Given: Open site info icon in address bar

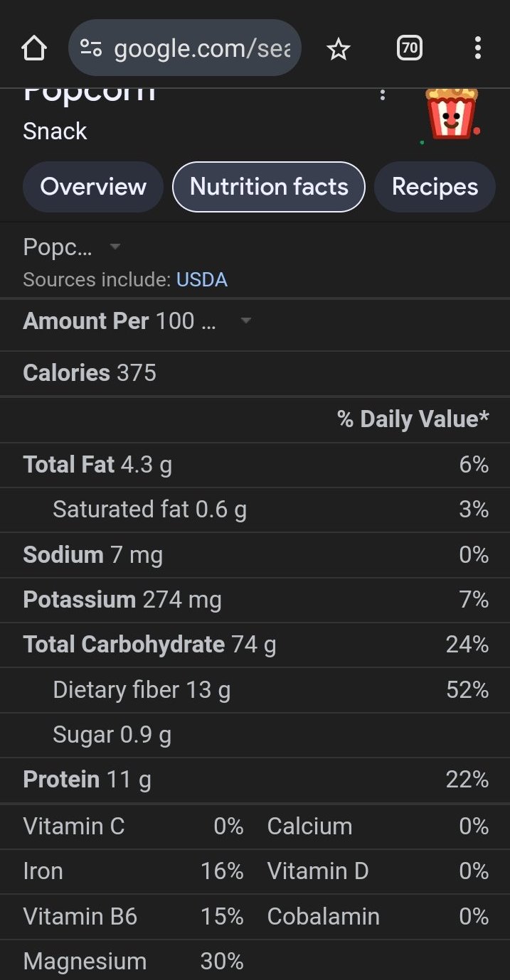Looking at the screenshot, I should (91, 48).
